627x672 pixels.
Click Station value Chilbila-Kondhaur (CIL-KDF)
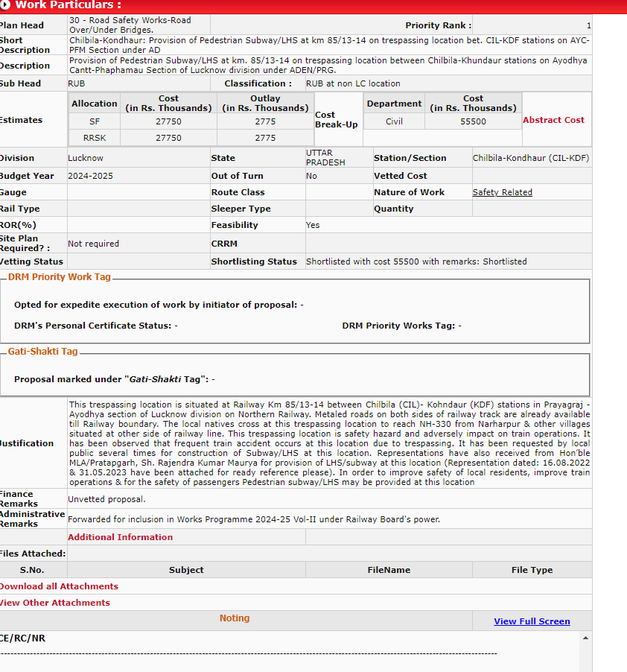[531, 158]
